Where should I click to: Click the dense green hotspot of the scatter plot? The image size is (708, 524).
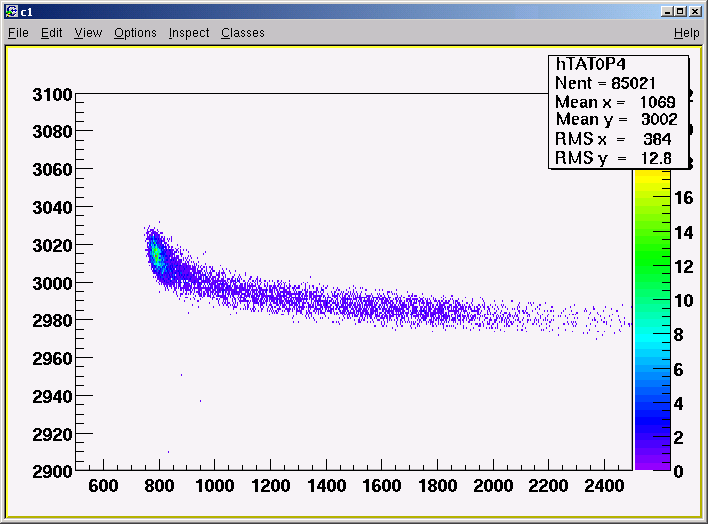156,255
